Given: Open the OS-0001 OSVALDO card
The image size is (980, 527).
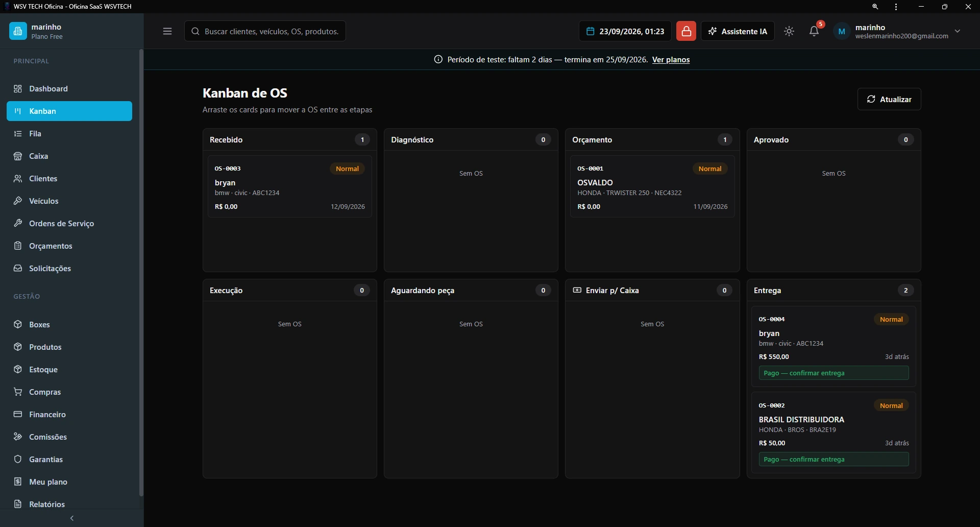Looking at the screenshot, I should (652, 187).
